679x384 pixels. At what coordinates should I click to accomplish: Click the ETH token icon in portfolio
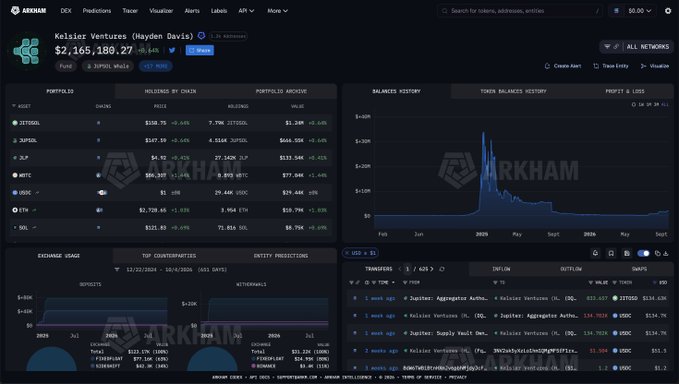click(15, 210)
